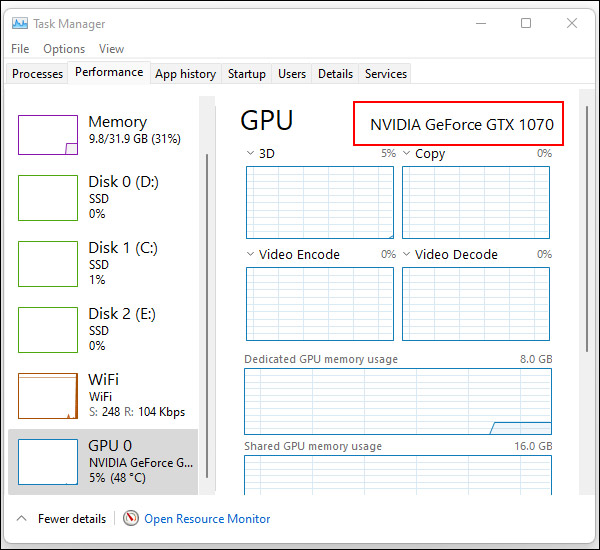
Task: Click the Dedicated GPU memory usage graph
Action: coord(398,401)
